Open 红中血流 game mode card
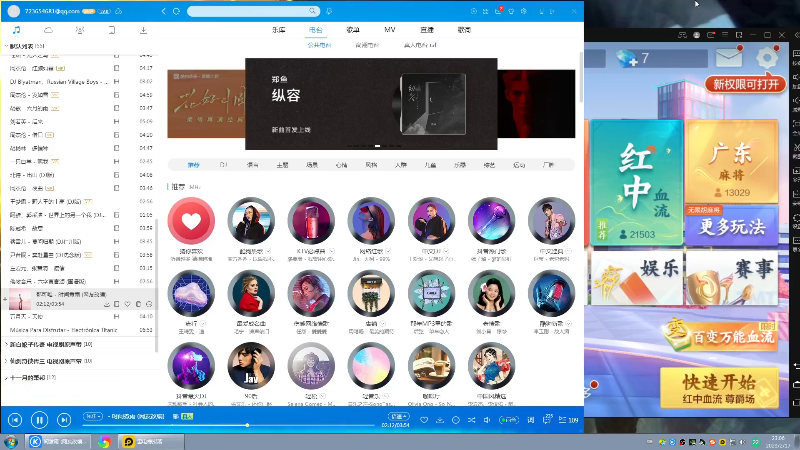 637,183
